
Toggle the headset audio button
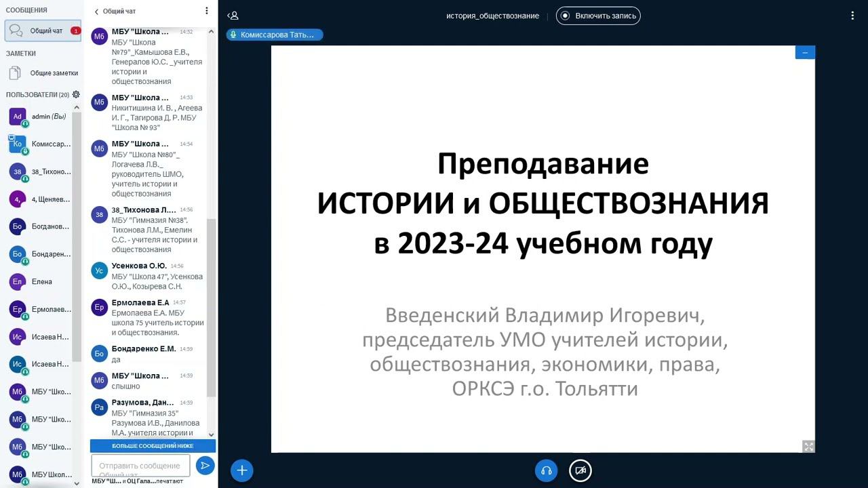546,470
